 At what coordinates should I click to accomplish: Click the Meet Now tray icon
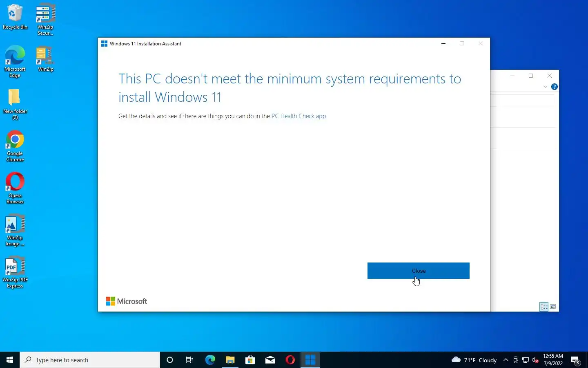(516, 360)
